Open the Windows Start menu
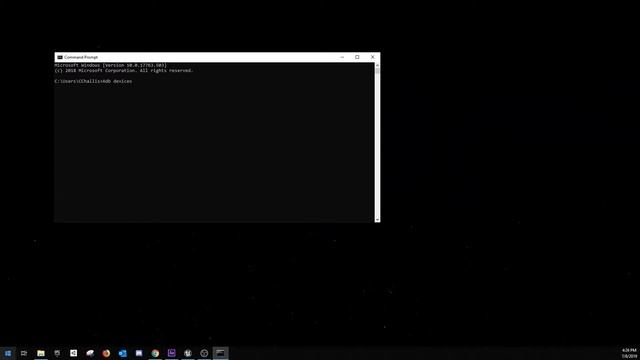Screen dimensions: 640x360 coord(8,353)
